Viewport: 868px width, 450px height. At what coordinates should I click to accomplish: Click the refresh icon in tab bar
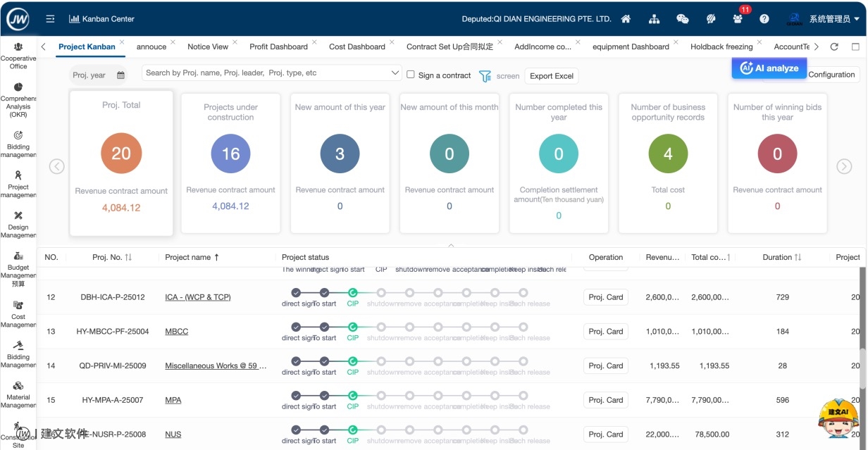(x=834, y=46)
